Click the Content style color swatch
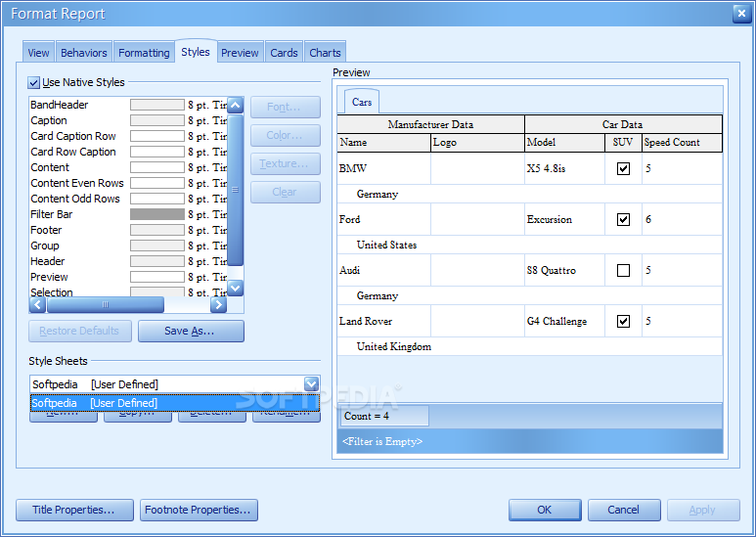The width and height of the screenshot is (756, 537). coord(157,167)
